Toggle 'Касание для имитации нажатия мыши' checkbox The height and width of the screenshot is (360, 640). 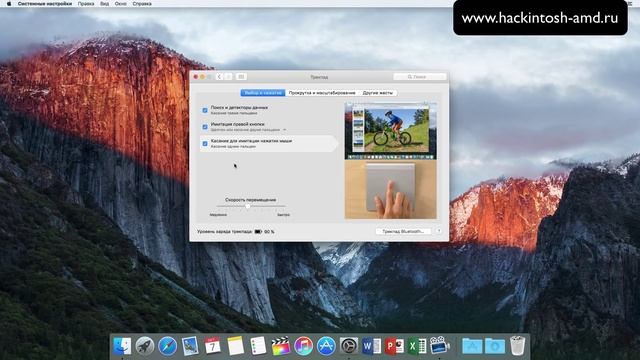[205, 144]
